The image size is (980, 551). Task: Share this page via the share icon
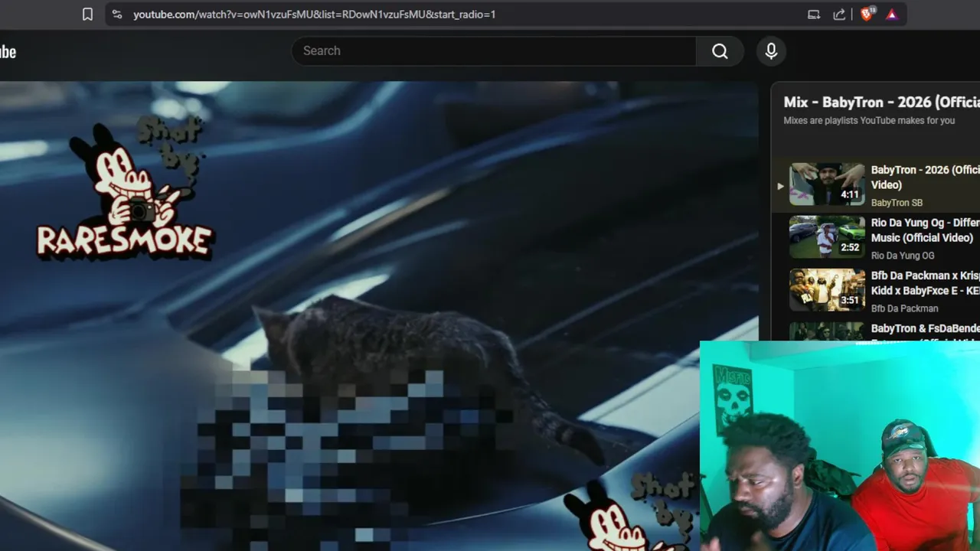tap(839, 15)
